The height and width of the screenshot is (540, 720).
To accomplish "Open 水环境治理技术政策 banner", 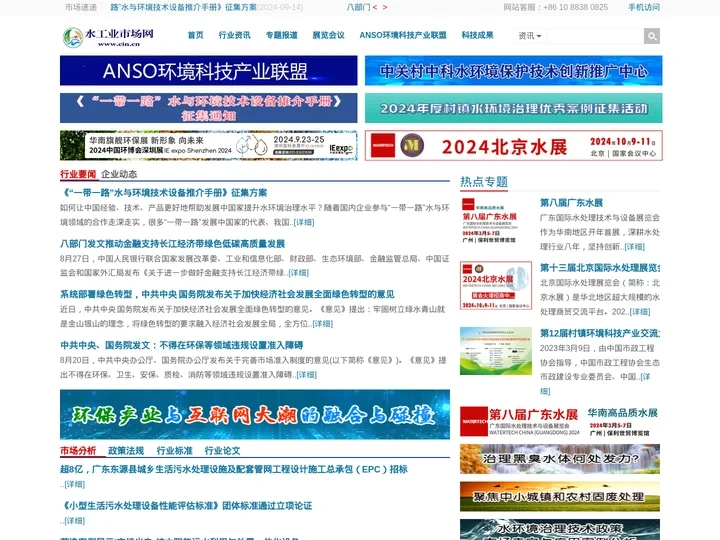I will coord(560,529).
